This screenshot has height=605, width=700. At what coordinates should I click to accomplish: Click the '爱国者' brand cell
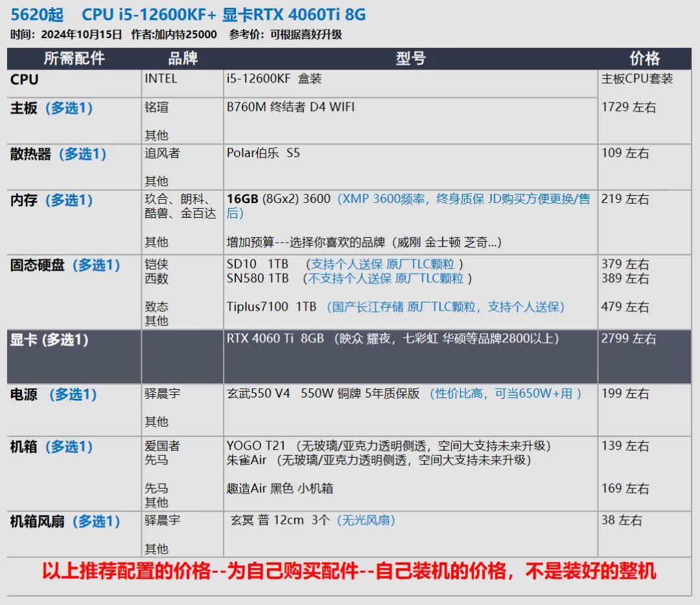(x=163, y=446)
